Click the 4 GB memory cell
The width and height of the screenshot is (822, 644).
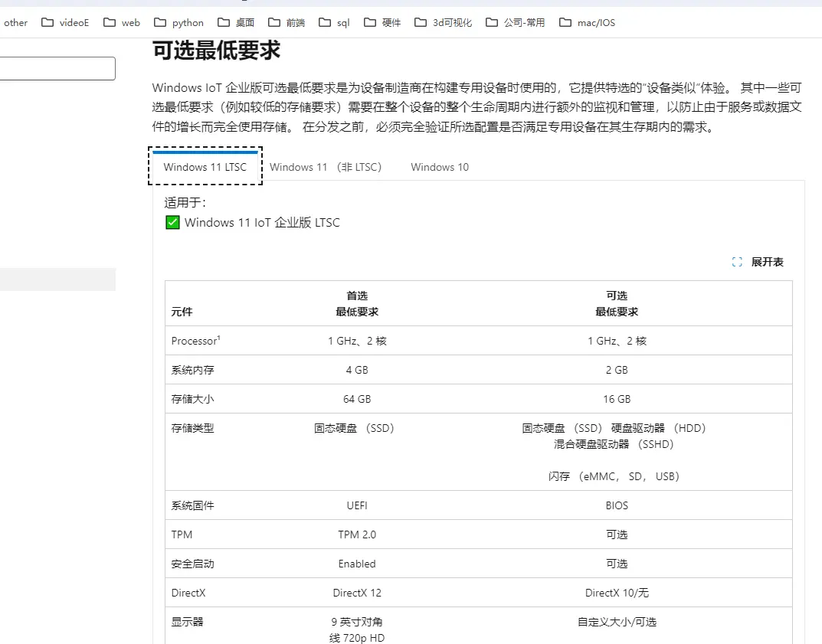point(357,370)
